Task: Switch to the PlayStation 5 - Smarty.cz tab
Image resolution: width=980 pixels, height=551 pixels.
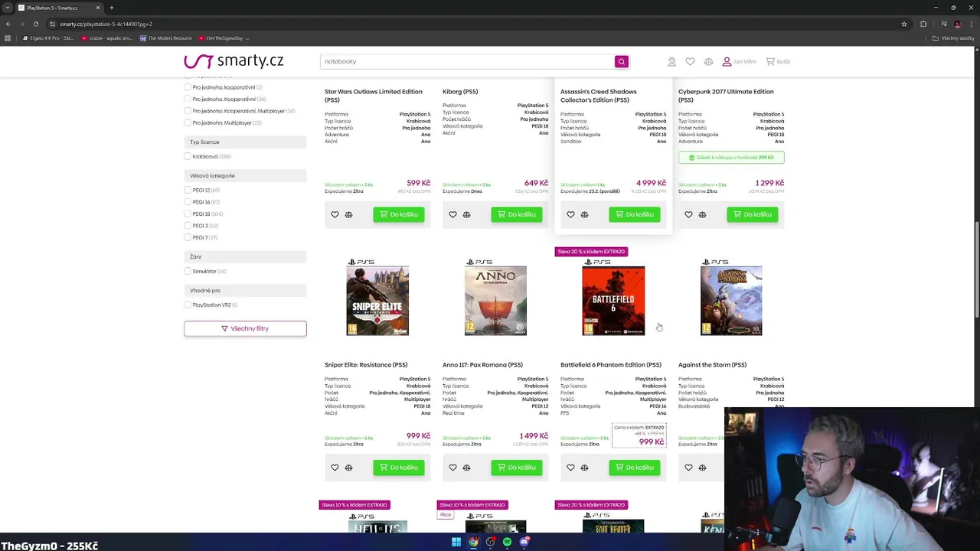Action: point(58,8)
